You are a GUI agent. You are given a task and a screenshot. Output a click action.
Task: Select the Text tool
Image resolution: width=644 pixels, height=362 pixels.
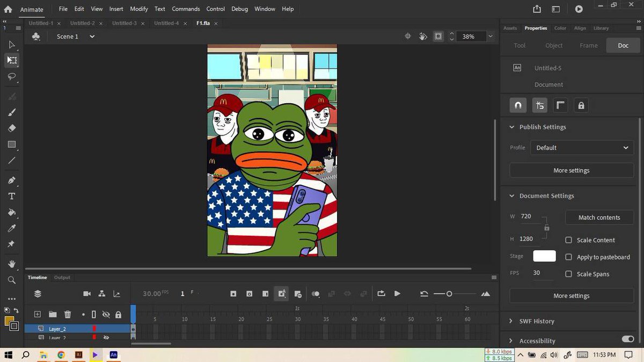click(x=12, y=196)
